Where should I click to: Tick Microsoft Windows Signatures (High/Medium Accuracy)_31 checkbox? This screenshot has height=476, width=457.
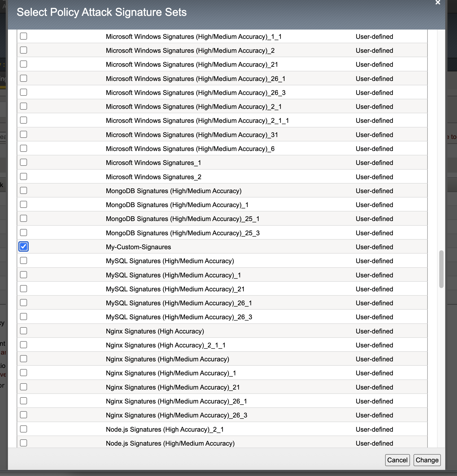coord(24,134)
